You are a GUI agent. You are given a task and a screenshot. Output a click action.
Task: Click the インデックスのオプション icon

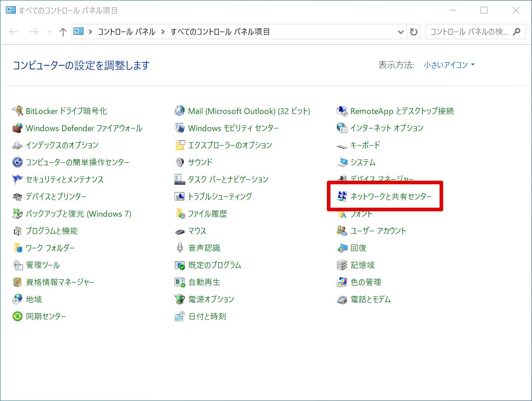[17, 146]
